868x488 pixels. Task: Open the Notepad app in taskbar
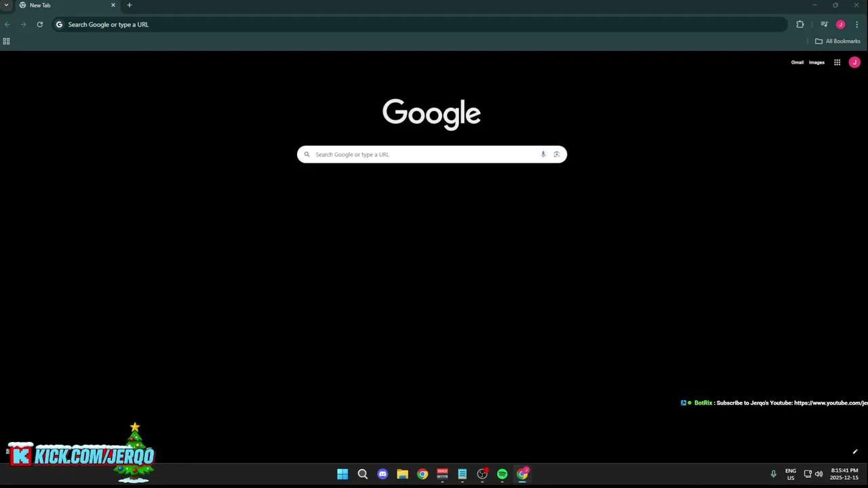pos(462,474)
